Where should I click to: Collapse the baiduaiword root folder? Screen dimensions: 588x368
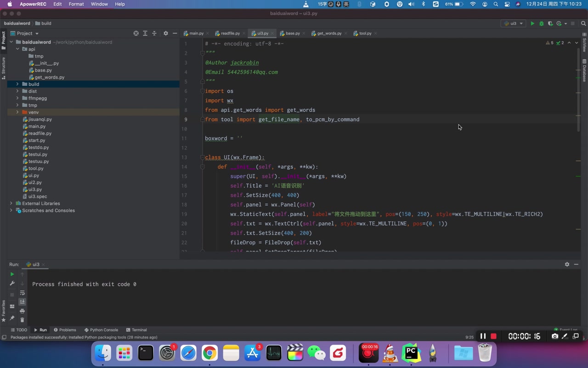(11, 42)
